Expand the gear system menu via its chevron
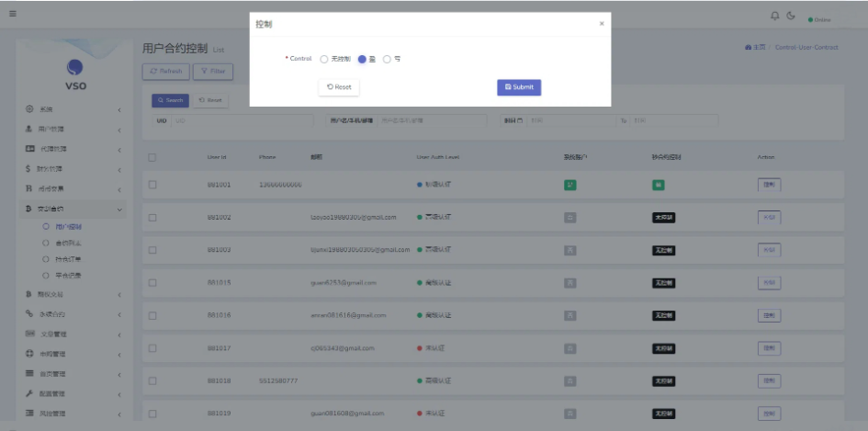 click(119, 110)
